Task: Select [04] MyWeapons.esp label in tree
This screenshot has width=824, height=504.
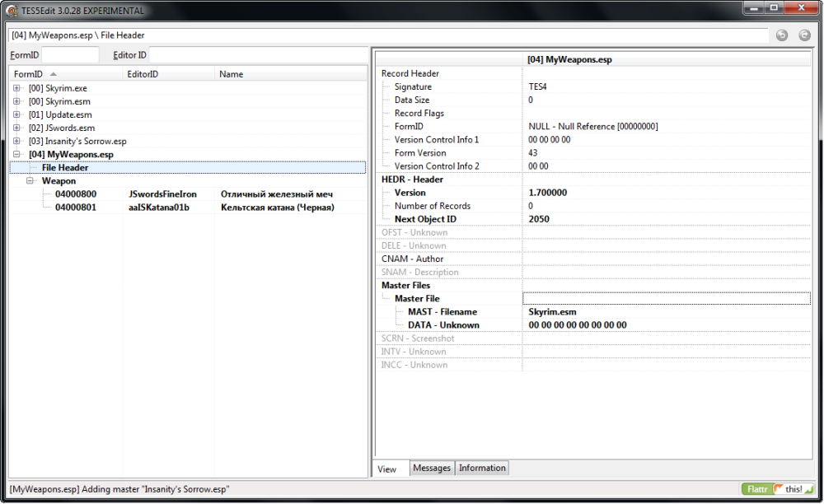Action: click(71, 154)
